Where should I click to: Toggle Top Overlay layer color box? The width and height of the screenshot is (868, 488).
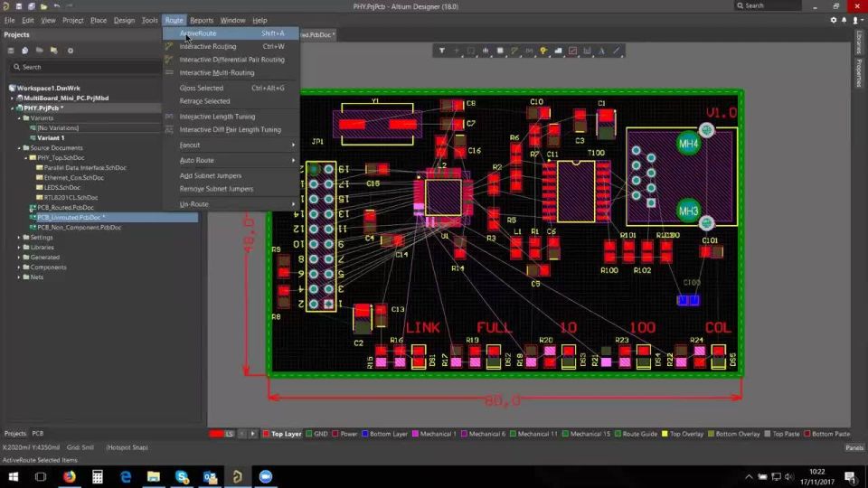(665, 434)
